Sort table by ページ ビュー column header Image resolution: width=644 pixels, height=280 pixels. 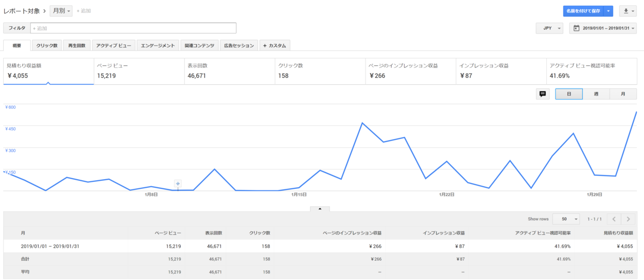[168, 233]
